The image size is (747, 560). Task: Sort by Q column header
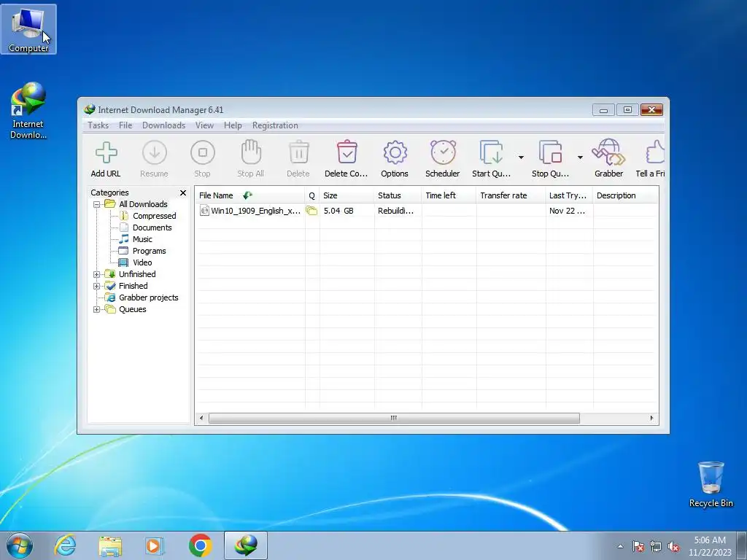pyautogui.click(x=312, y=195)
